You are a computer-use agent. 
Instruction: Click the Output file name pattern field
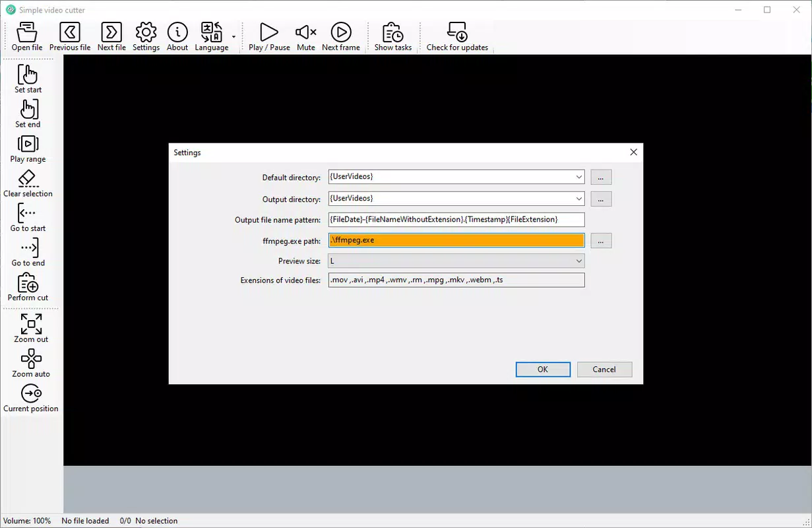pyautogui.click(x=456, y=219)
